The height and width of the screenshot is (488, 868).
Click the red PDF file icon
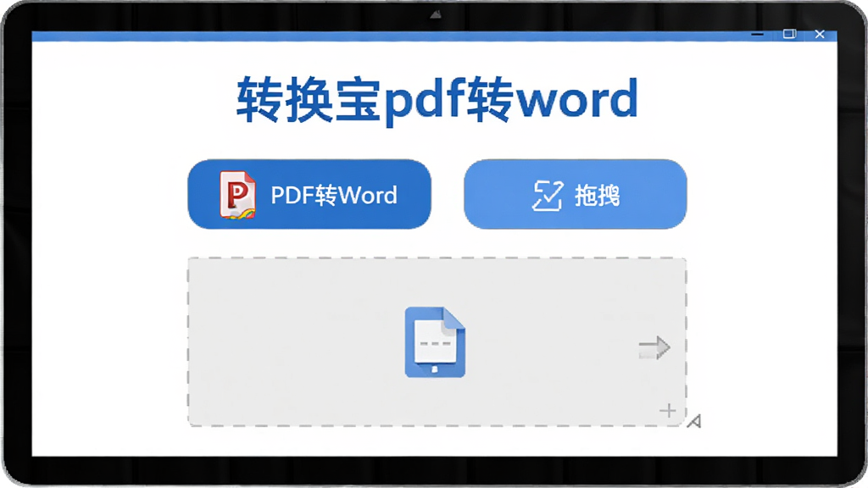238,195
